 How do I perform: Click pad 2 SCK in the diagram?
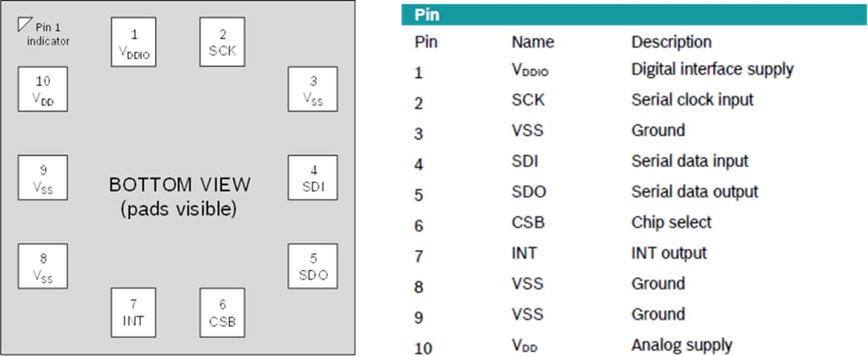click(x=222, y=43)
